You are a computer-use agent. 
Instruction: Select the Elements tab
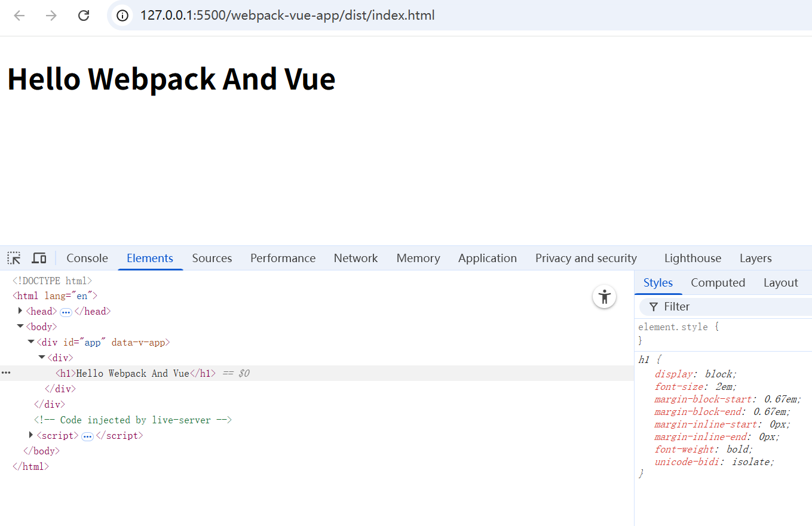[150, 258]
